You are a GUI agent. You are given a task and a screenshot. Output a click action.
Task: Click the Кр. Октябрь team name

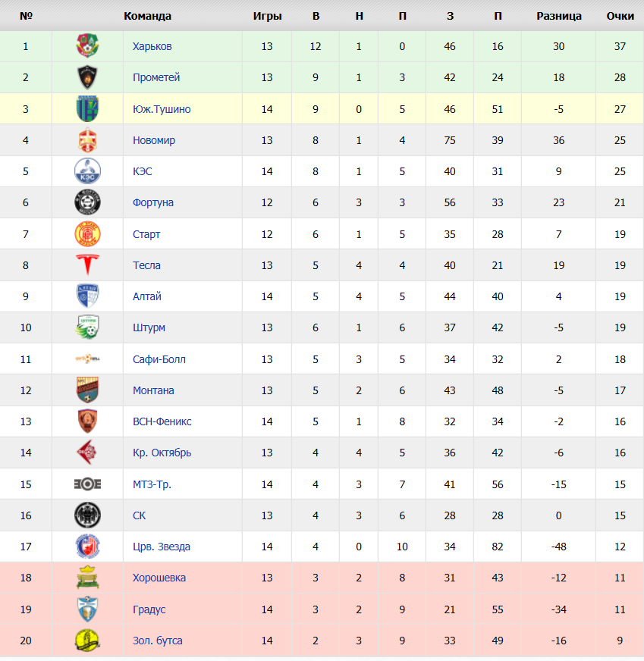pos(162,453)
